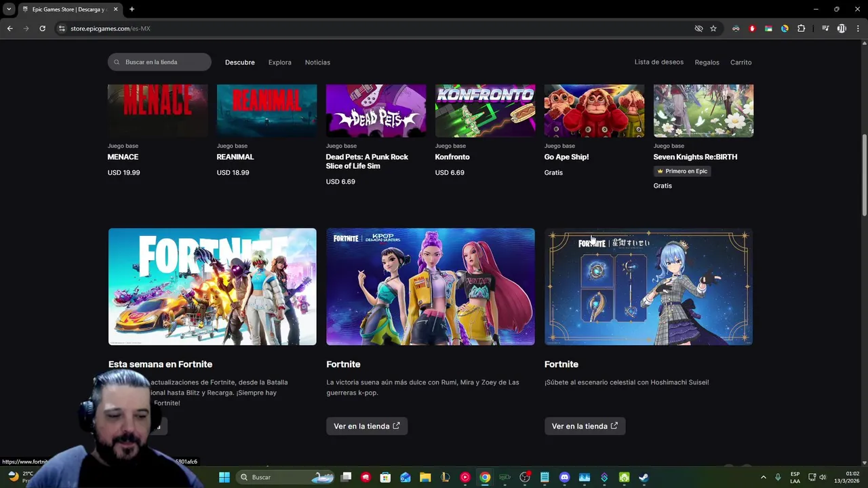Open Microsoft Store from the taskbar

click(385, 477)
